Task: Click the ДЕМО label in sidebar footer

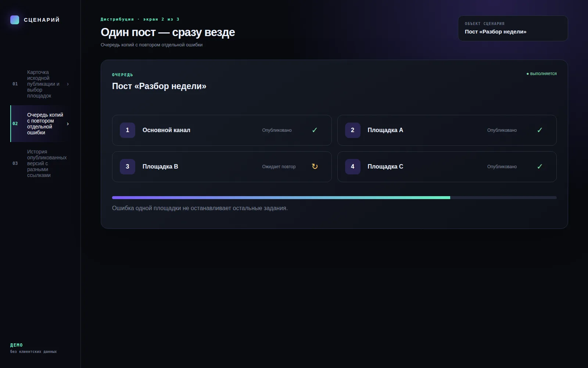Action: [x=17, y=345]
